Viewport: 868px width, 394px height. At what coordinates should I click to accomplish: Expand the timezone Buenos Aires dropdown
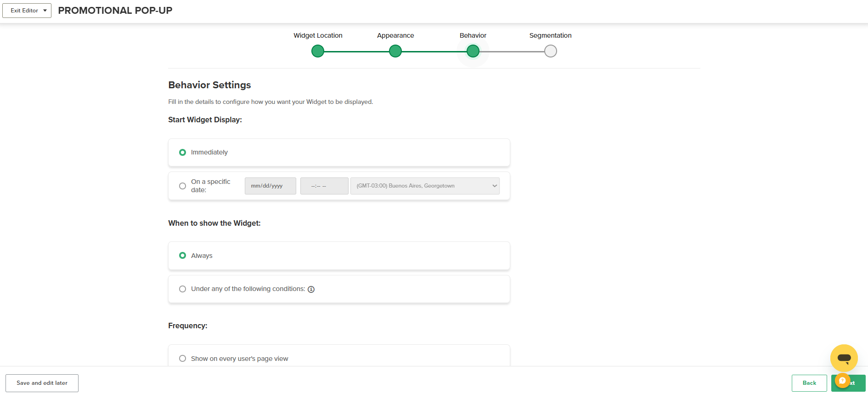[425, 186]
